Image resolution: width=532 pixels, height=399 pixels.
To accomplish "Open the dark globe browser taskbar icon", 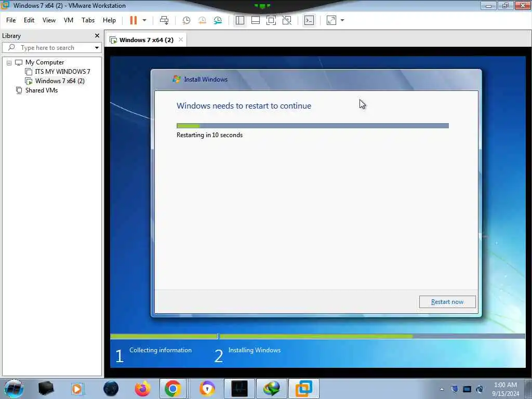I will tap(111, 389).
